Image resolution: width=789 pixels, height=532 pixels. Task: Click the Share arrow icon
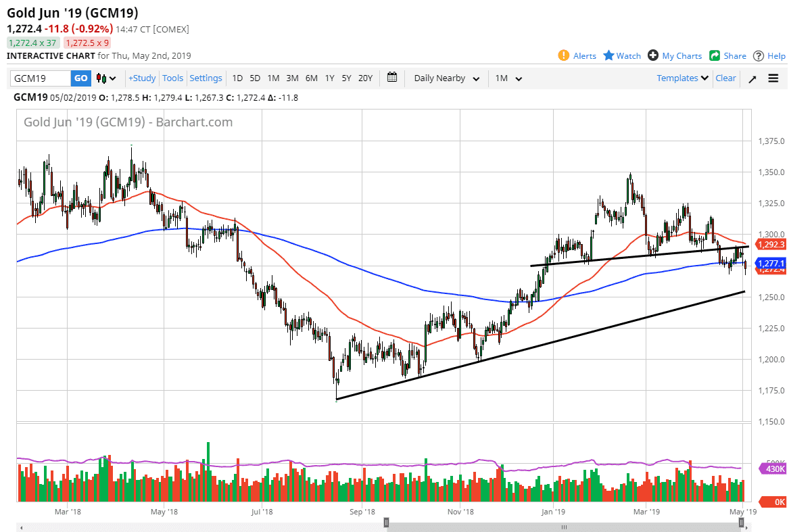point(715,55)
